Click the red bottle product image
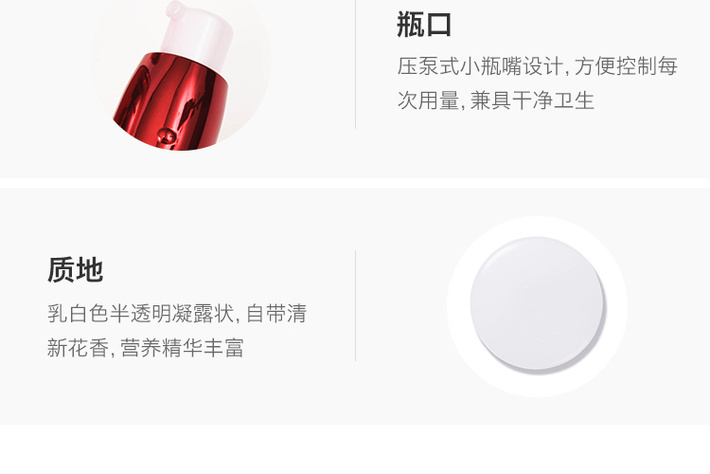Image resolution: width=710 pixels, height=474 pixels. point(181,75)
